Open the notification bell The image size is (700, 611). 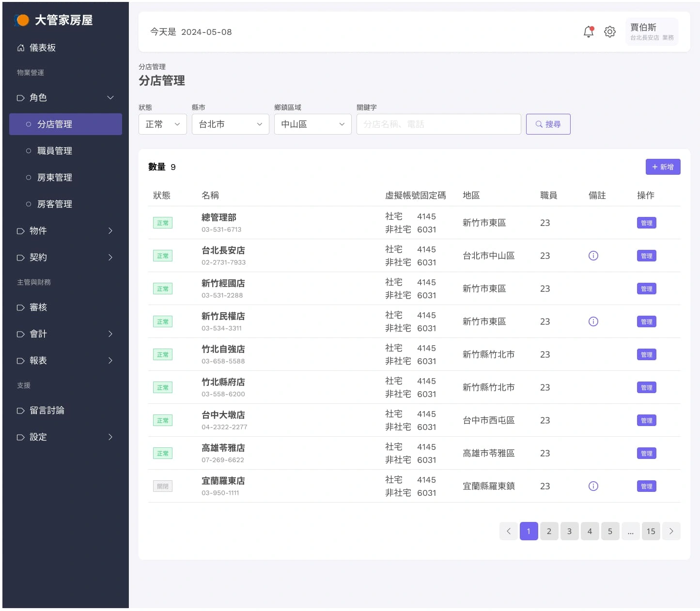click(588, 31)
